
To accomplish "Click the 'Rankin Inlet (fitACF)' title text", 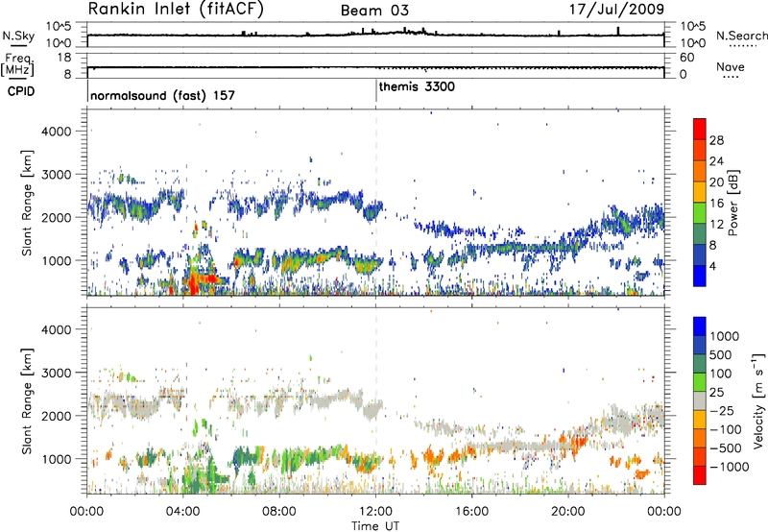I will pos(176,10).
